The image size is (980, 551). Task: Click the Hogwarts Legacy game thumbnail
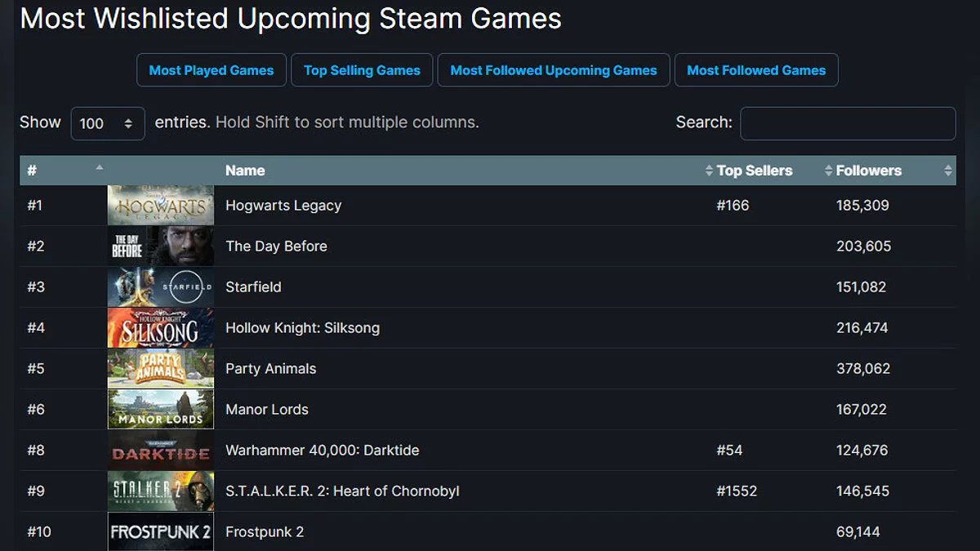tap(161, 206)
